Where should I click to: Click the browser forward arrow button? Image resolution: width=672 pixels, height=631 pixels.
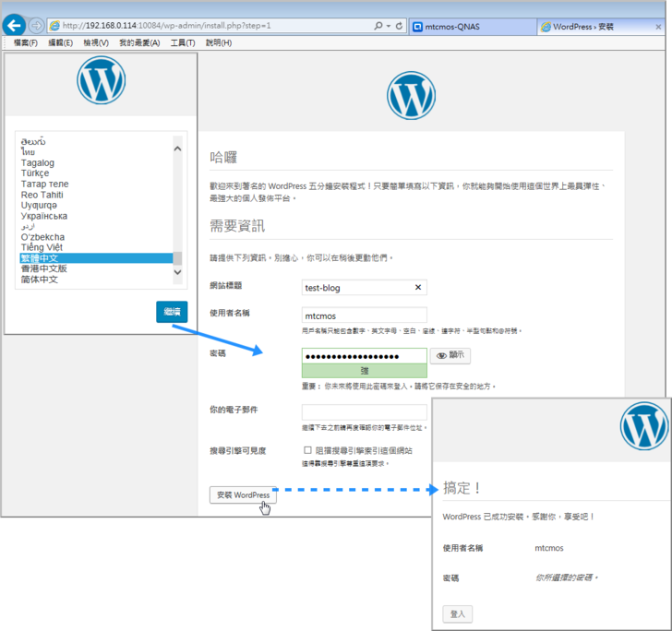coord(36,26)
